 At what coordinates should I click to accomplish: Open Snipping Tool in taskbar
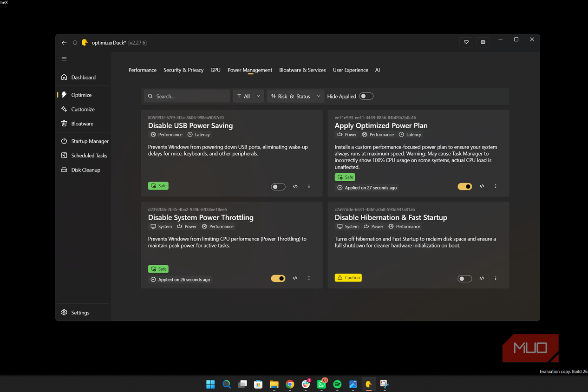[384, 384]
